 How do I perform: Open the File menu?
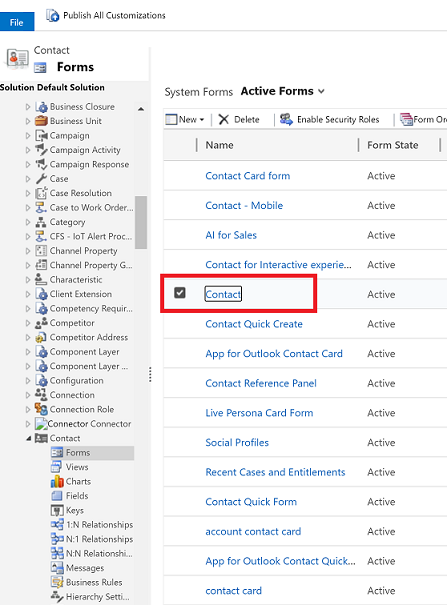point(17,22)
